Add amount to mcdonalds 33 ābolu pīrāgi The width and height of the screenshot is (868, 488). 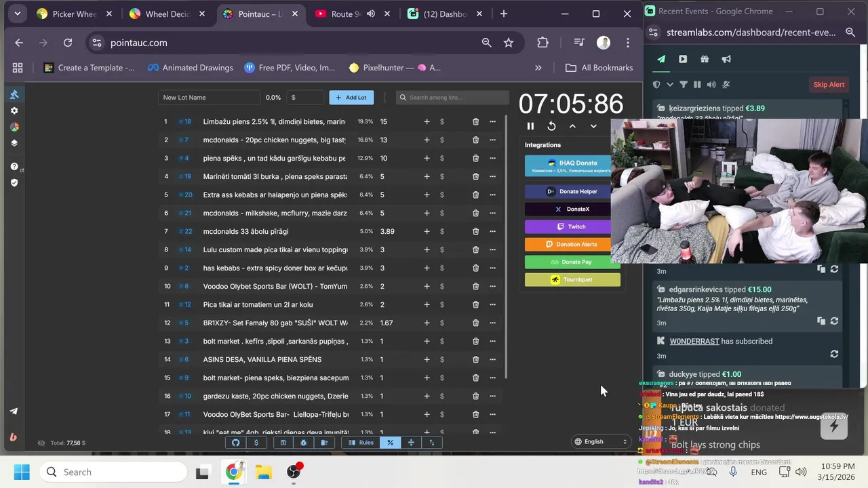[x=427, y=231]
